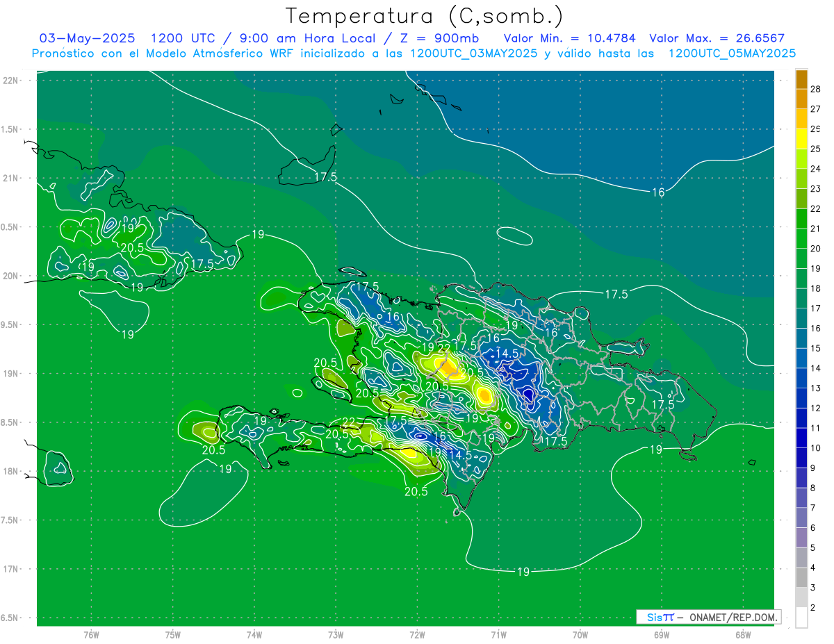Click the '69W' longitude axis label
Screen dimensions: 834x644
[662, 635]
